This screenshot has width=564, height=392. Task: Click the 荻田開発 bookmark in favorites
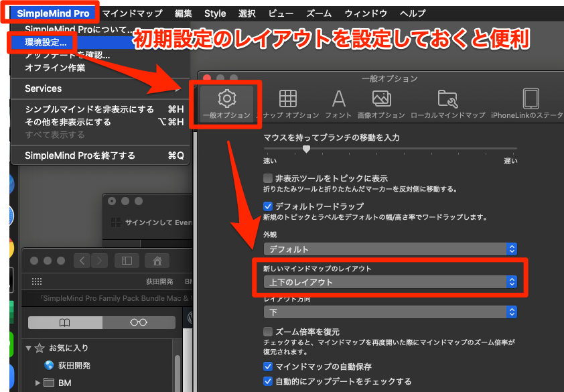(74, 366)
